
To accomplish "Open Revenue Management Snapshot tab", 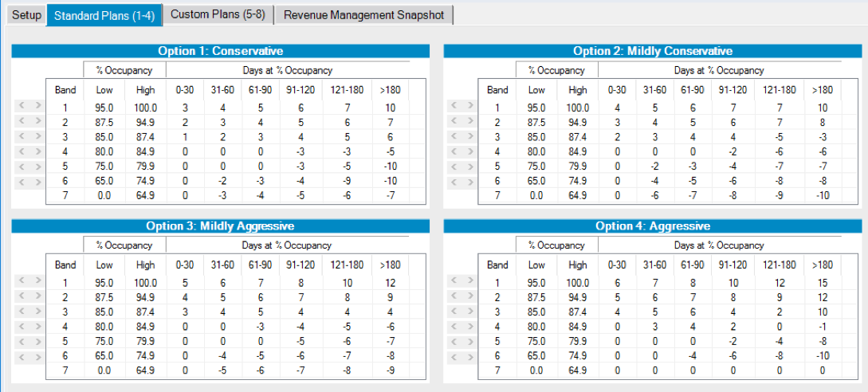I will tap(364, 15).
